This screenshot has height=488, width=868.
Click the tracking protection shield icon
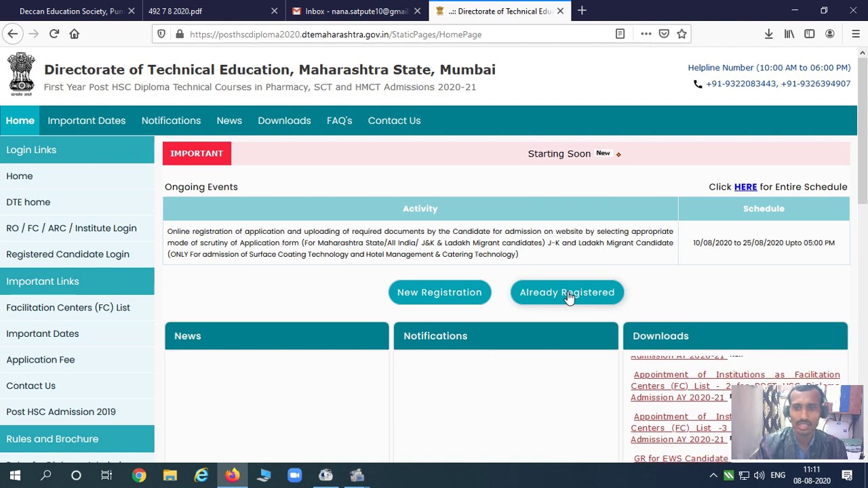pyautogui.click(x=161, y=34)
